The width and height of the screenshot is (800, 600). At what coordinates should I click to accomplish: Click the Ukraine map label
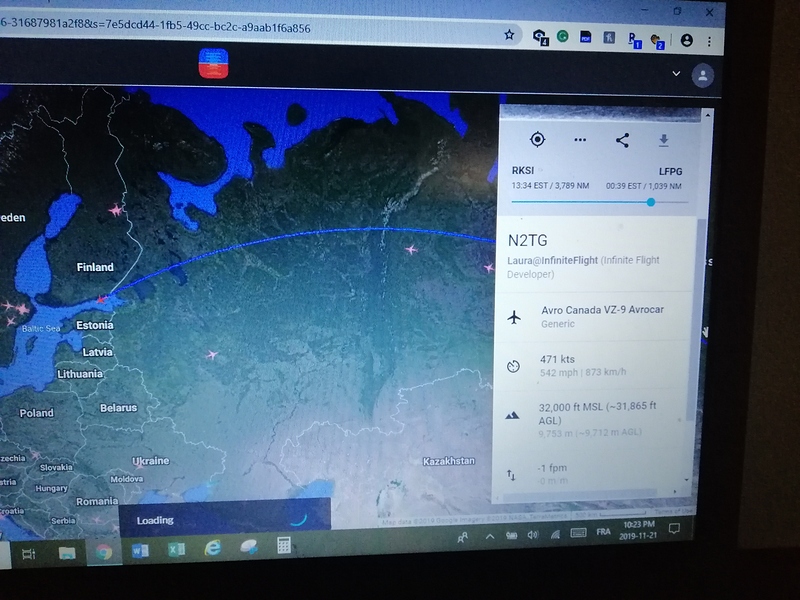151,461
